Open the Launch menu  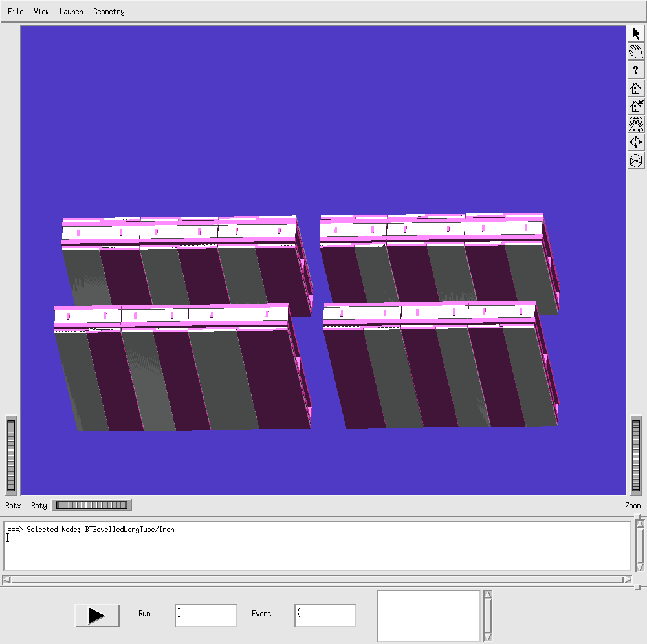click(71, 12)
